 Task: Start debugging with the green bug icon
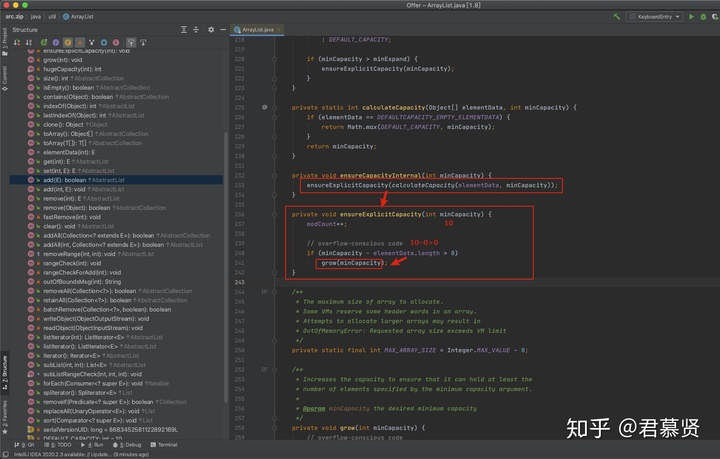tap(703, 17)
